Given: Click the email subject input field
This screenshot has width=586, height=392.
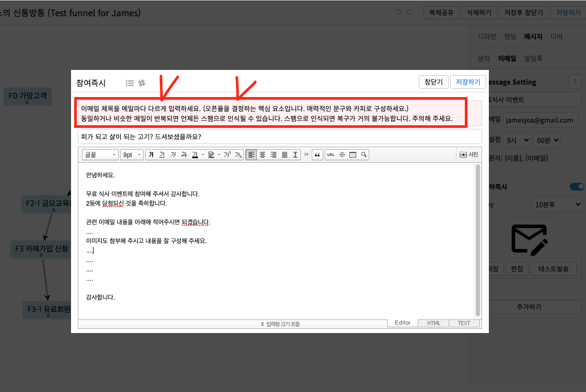Looking at the screenshot, I should [x=279, y=137].
